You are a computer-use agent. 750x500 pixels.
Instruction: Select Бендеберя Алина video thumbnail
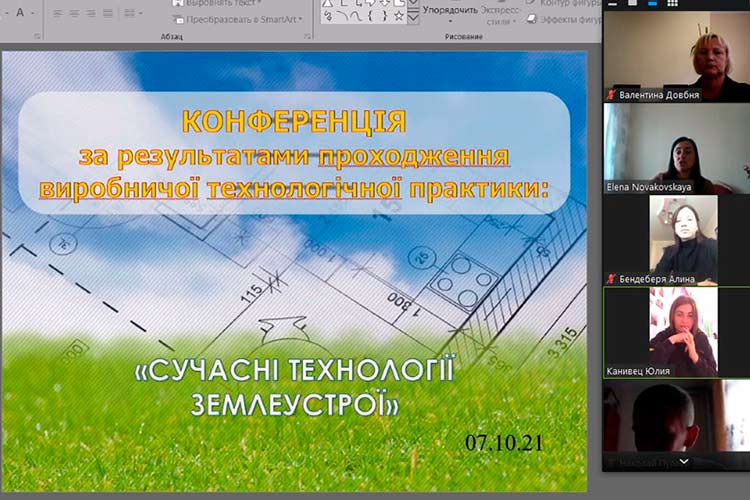[676, 240]
